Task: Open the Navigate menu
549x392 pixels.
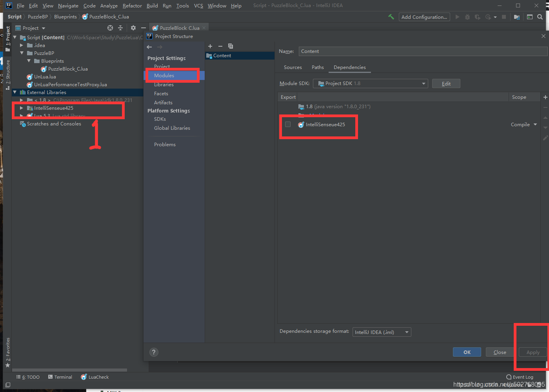Action: click(68, 6)
